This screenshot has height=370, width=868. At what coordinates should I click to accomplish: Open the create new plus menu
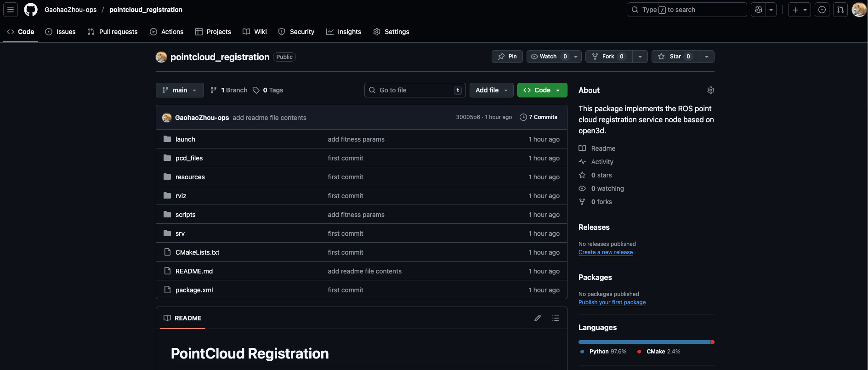[x=800, y=10]
